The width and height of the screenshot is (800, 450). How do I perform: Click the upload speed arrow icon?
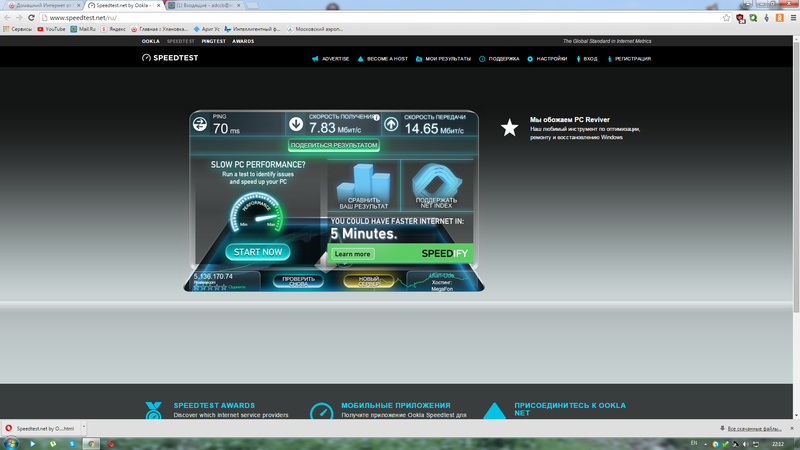(x=391, y=125)
